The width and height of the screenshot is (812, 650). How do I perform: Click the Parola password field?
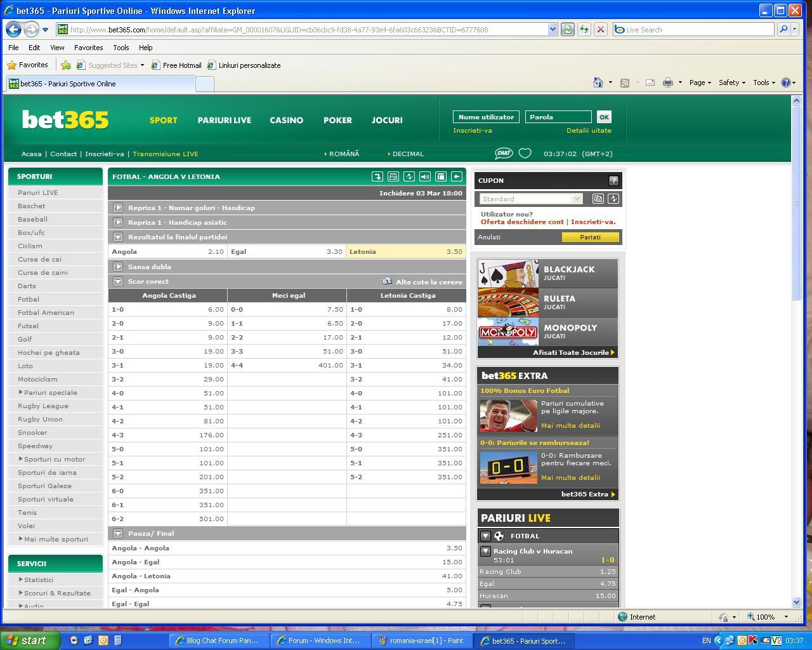point(558,117)
